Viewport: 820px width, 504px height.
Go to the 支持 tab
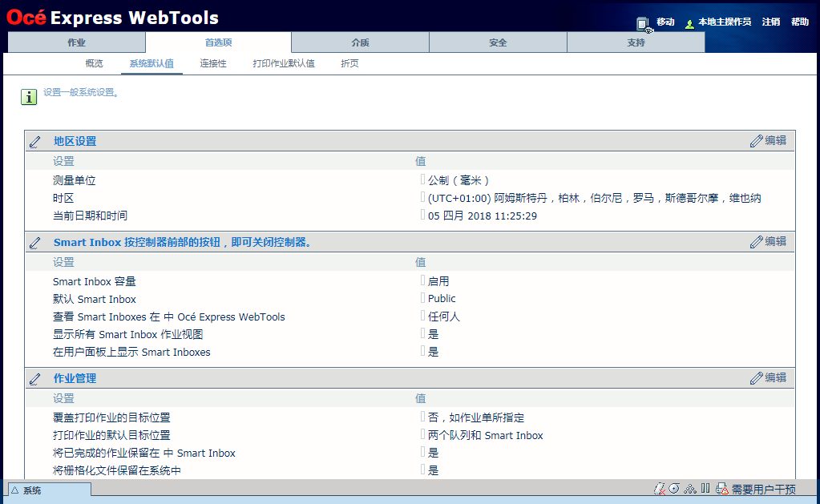636,42
